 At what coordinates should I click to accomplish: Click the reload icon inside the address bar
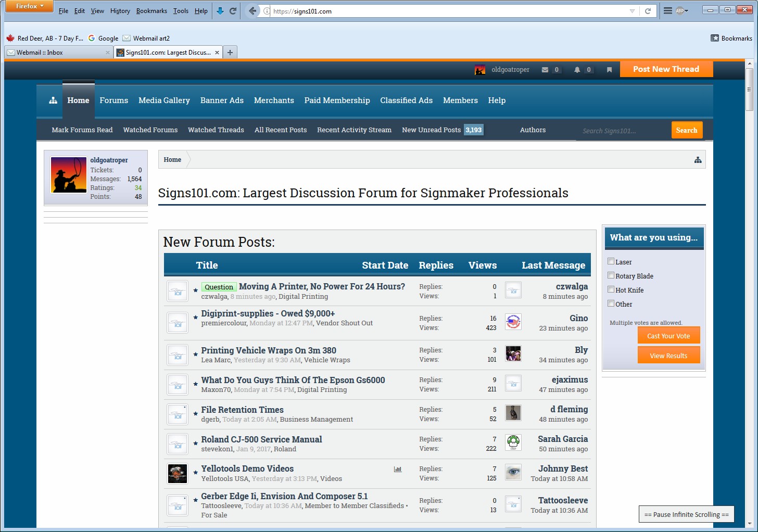pyautogui.click(x=648, y=11)
